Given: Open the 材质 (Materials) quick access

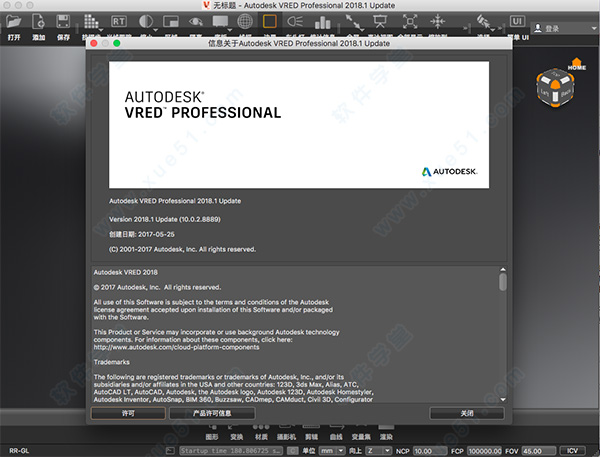Looking at the screenshot, I should (261, 433).
